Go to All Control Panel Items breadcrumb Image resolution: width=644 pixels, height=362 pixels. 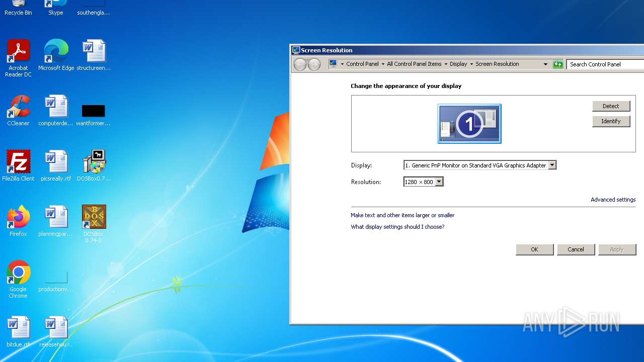tap(414, 64)
